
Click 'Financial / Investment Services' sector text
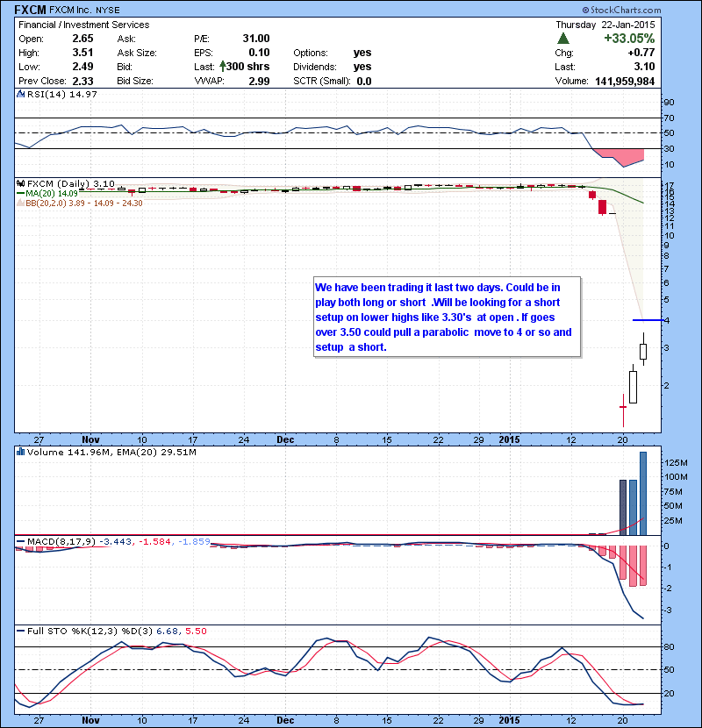84,25
